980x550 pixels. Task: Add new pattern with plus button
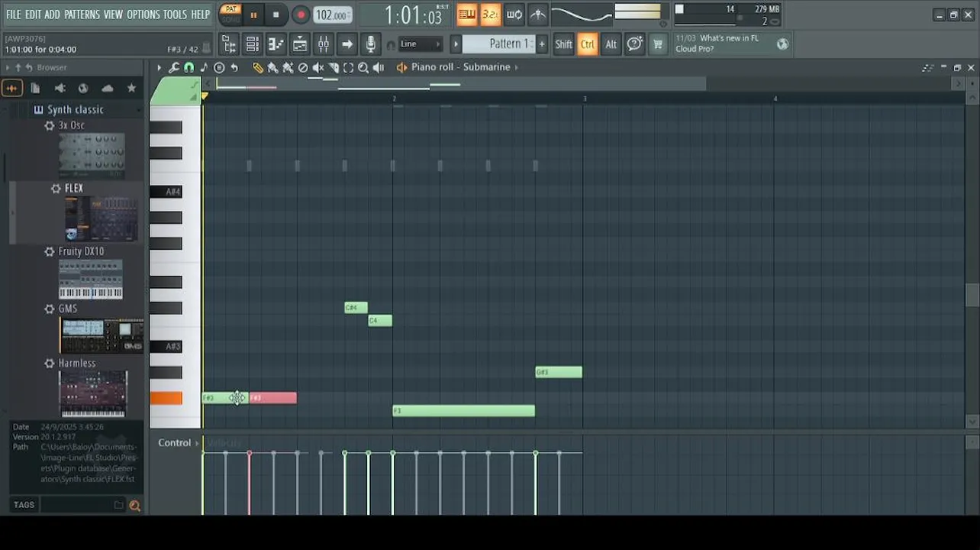(542, 44)
